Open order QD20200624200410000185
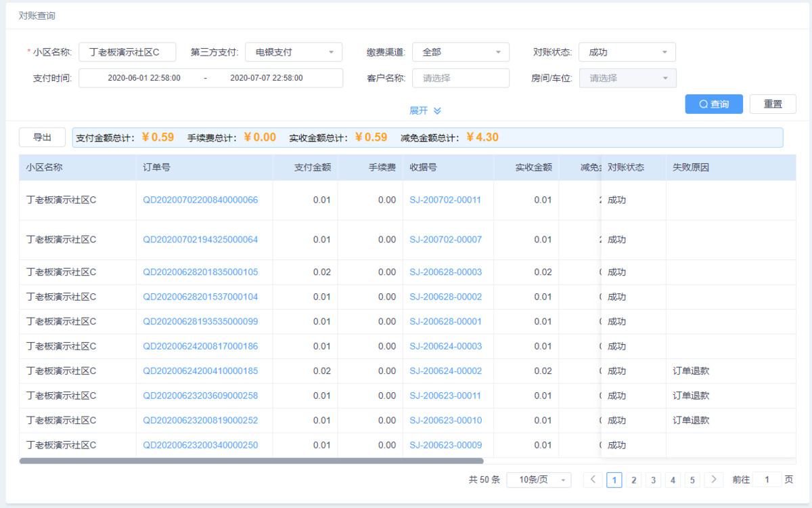 point(200,371)
